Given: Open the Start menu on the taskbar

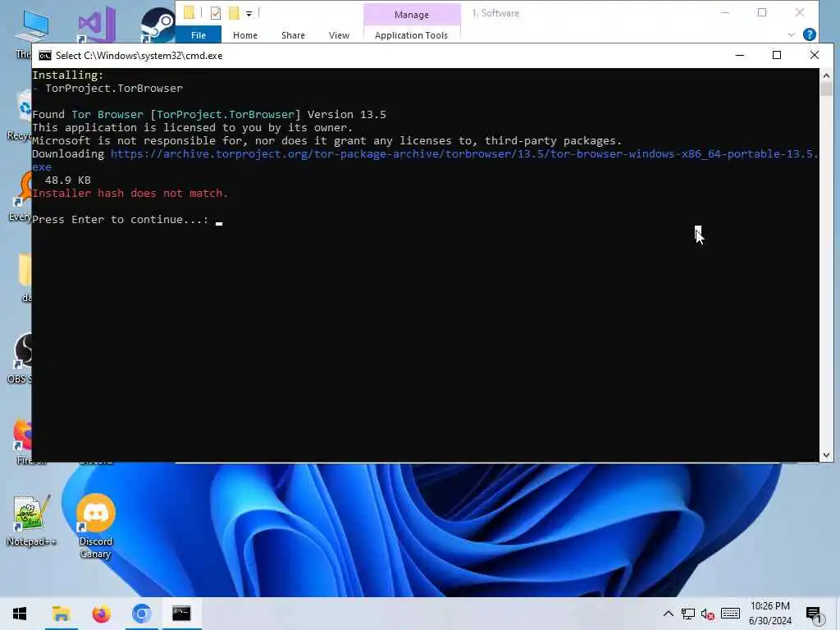Looking at the screenshot, I should [x=20, y=614].
